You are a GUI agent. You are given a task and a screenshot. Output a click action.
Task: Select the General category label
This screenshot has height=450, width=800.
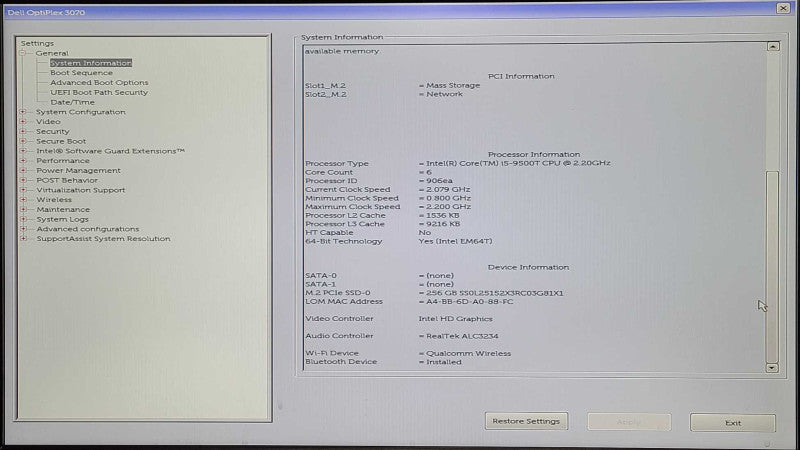pyautogui.click(x=52, y=53)
